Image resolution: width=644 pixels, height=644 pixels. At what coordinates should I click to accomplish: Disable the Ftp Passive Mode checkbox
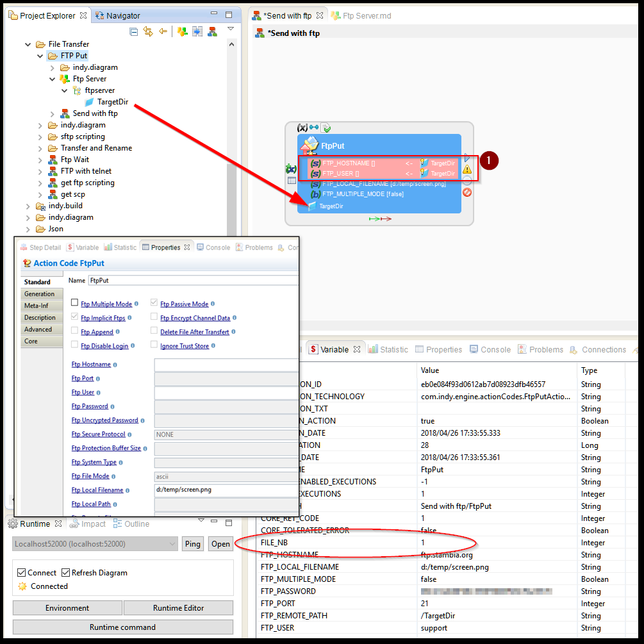(x=153, y=303)
